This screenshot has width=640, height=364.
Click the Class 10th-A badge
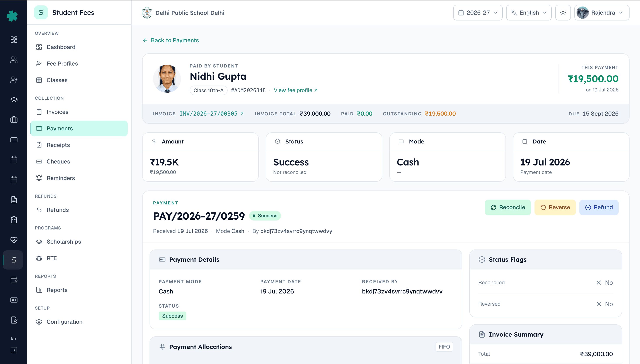208,90
